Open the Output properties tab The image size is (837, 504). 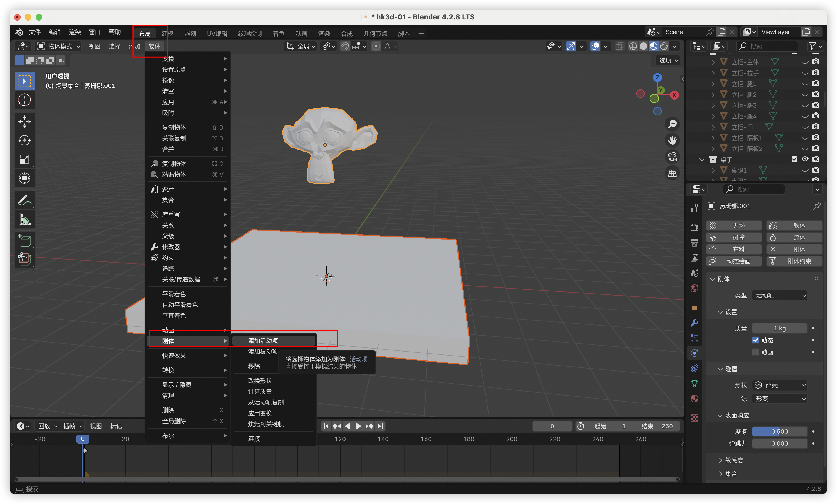[694, 242]
